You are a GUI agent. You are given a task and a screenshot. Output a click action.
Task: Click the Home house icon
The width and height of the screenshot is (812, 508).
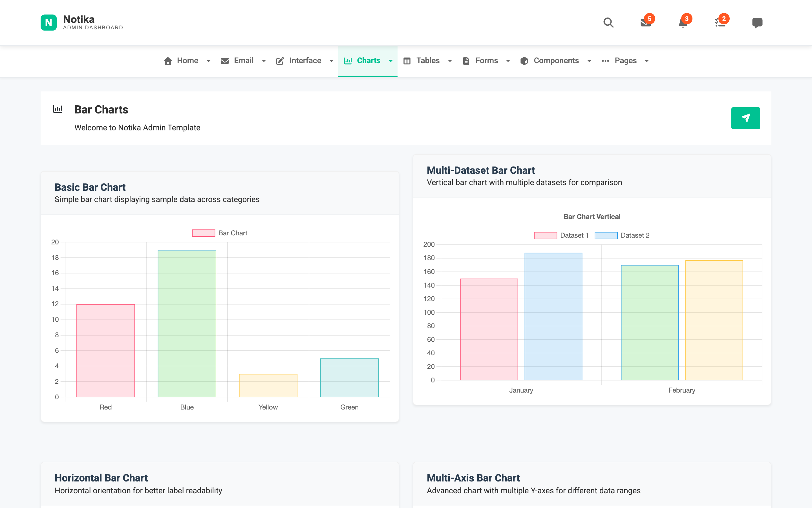pos(168,61)
